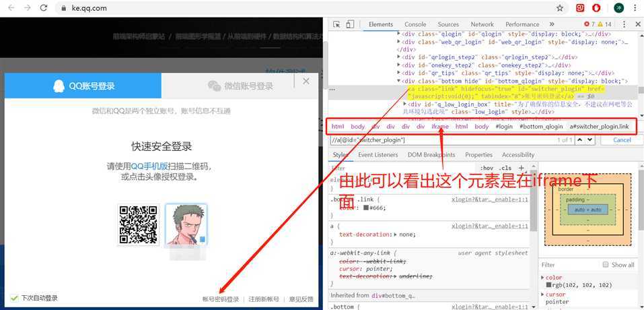
Task: Click the red error count showing 7
Action: pyautogui.click(x=589, y=24)
